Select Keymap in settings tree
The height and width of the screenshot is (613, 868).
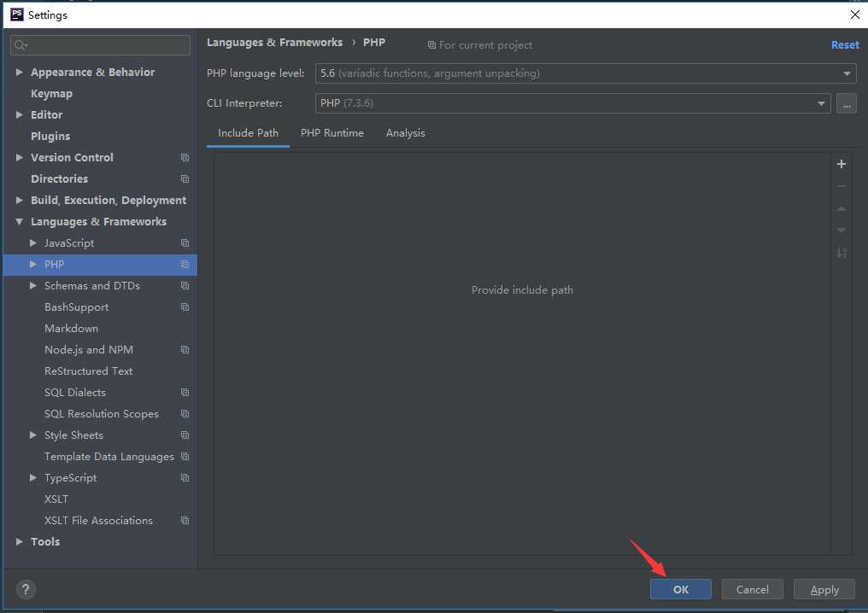click(x=51, y=94)
